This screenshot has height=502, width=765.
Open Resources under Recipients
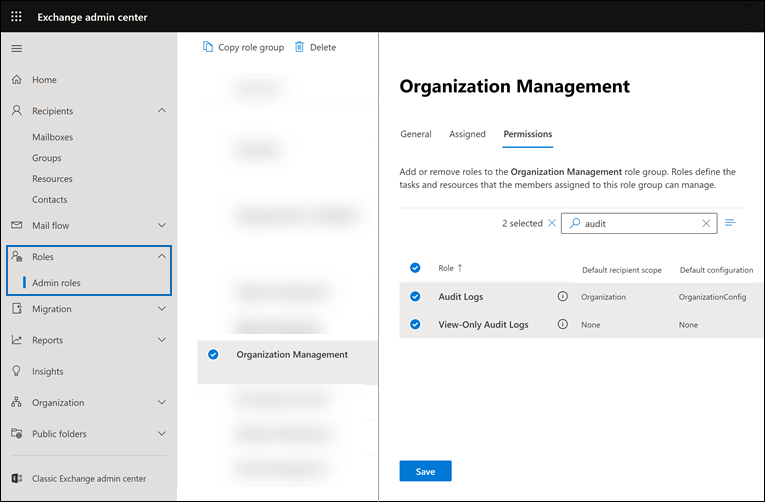pos(52,179)
